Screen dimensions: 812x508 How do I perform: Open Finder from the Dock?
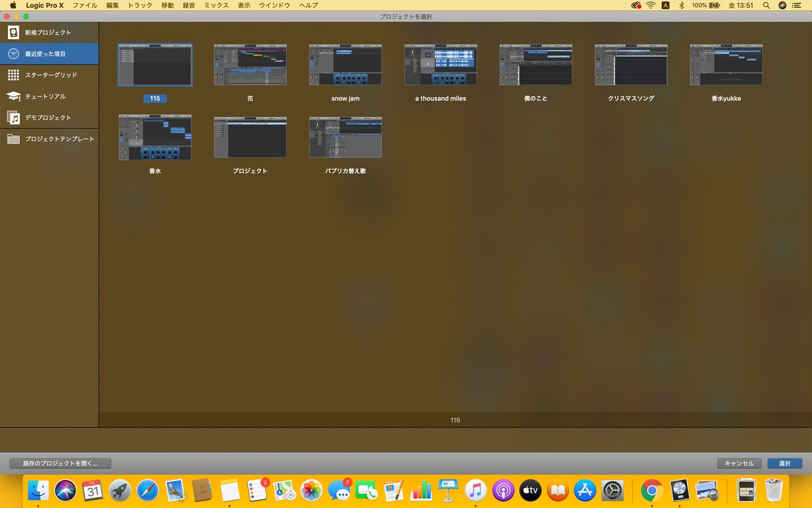point(38,491)
